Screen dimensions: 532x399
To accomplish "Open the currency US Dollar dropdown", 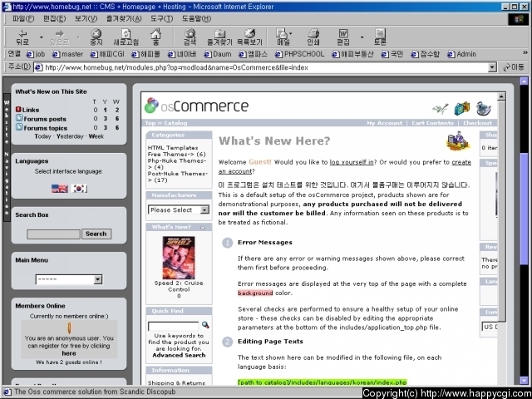I will (490, 327).
